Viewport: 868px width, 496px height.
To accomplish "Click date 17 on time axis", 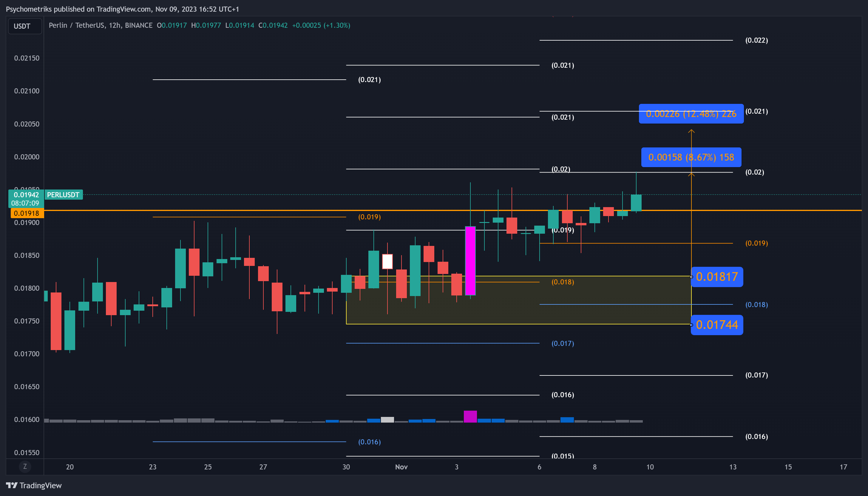I will tap(843, 467).
